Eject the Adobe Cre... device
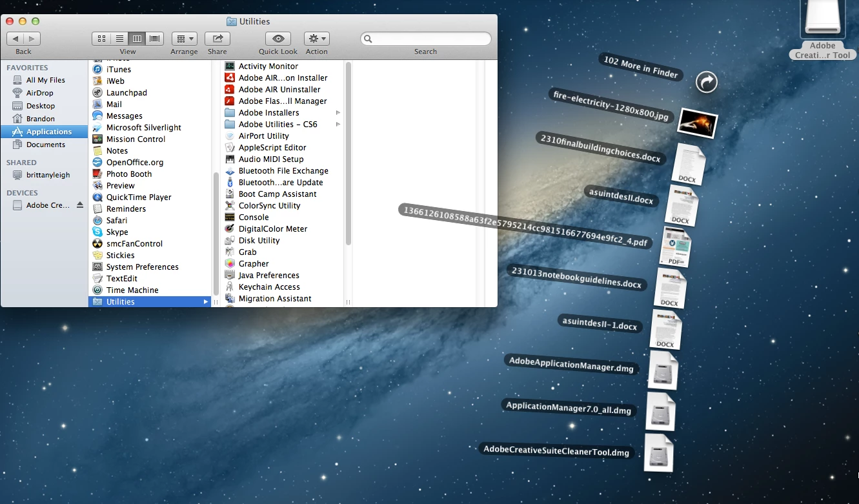The image size is (859, 504). click(x=80, y=205)
